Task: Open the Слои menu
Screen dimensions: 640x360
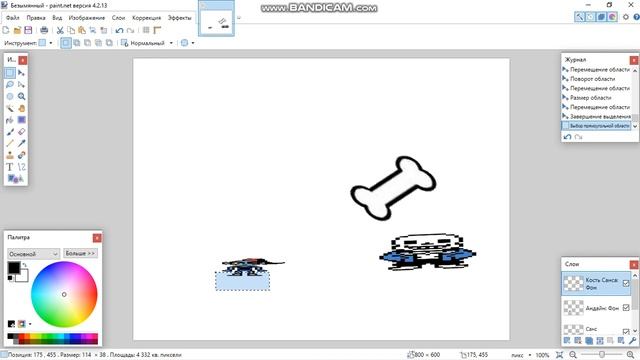Action: [118, 18]
